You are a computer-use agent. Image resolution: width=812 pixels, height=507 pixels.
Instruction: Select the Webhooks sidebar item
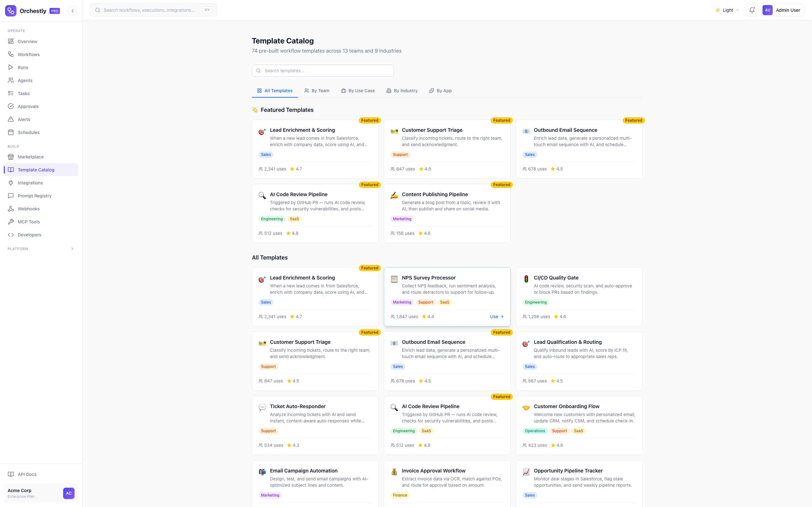pyautogui.click(x=28, y=209)
